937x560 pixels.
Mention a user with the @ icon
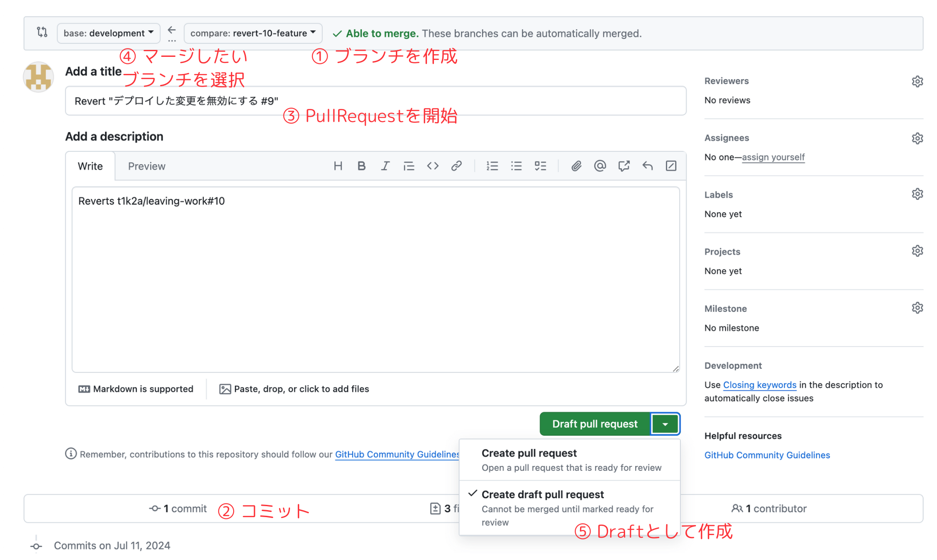(600, 166)
